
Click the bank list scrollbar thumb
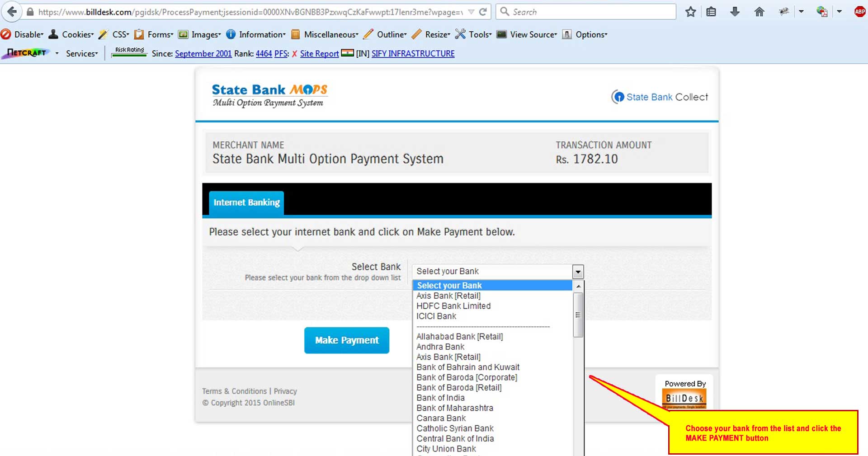(577, 315)
